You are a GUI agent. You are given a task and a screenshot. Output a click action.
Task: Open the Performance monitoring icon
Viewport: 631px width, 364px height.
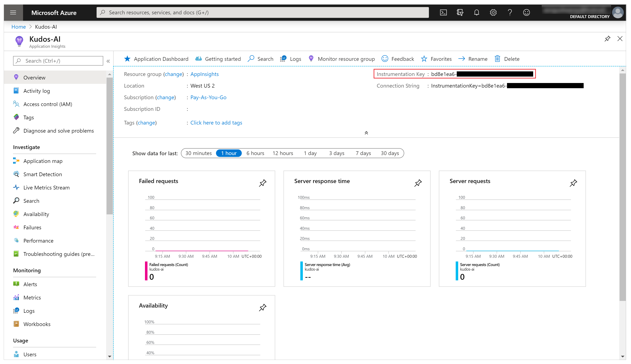(x=16, y=241)
